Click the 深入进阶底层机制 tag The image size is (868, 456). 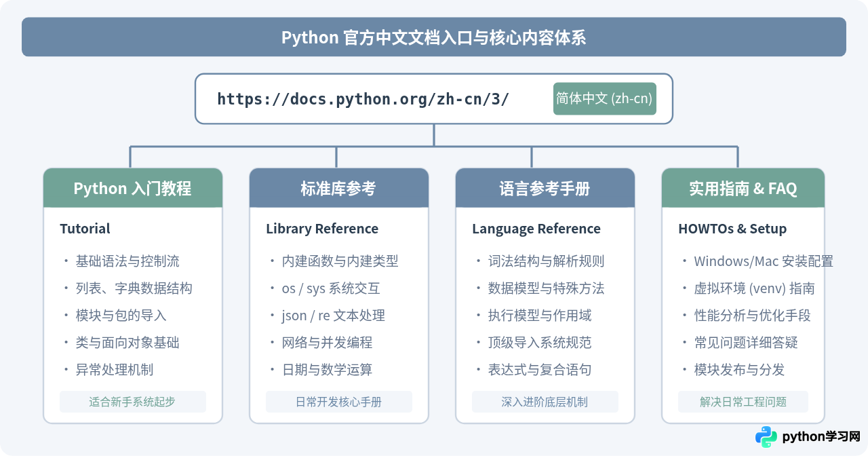coord(545,402)
